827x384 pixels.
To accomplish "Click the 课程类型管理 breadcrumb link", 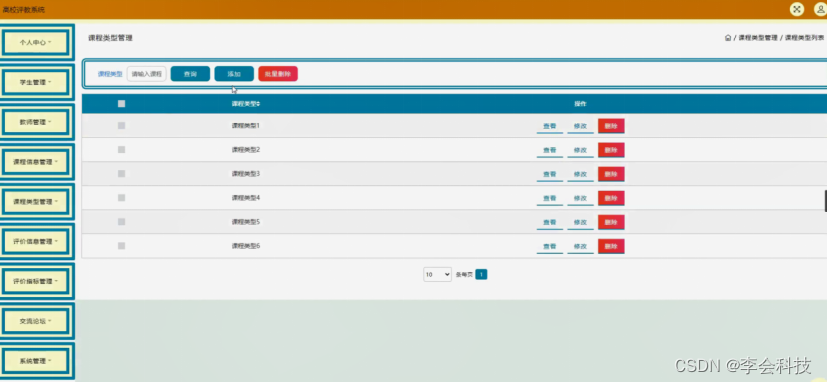I will coord(758,38).
